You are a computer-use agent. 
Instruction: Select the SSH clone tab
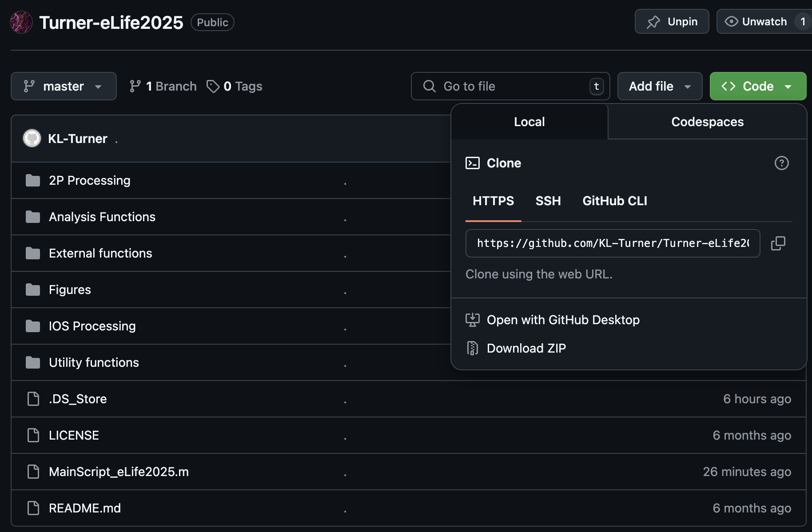coord(548,201)
